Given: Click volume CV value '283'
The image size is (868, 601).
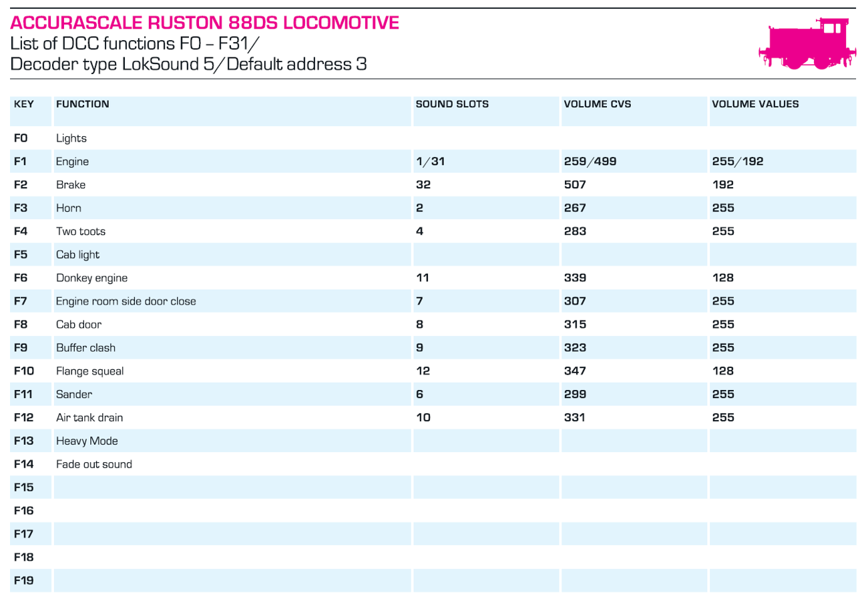Looking at the screenshot, I should click(x=575, y=232).
